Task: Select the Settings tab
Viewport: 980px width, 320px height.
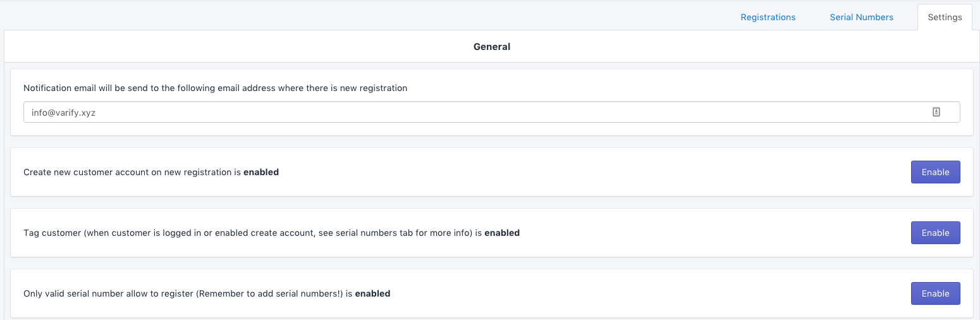Action: [945, 17]
